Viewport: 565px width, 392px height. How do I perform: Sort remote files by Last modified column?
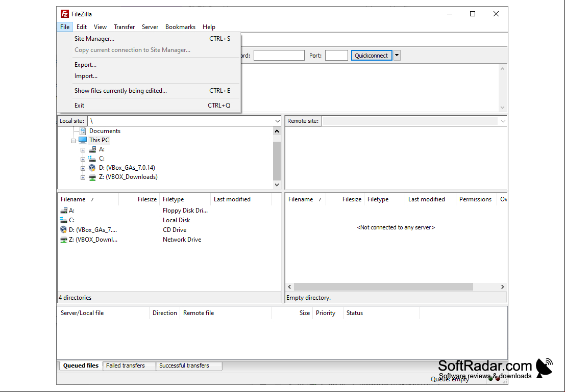pyautogui.click(x=431, y=199)
